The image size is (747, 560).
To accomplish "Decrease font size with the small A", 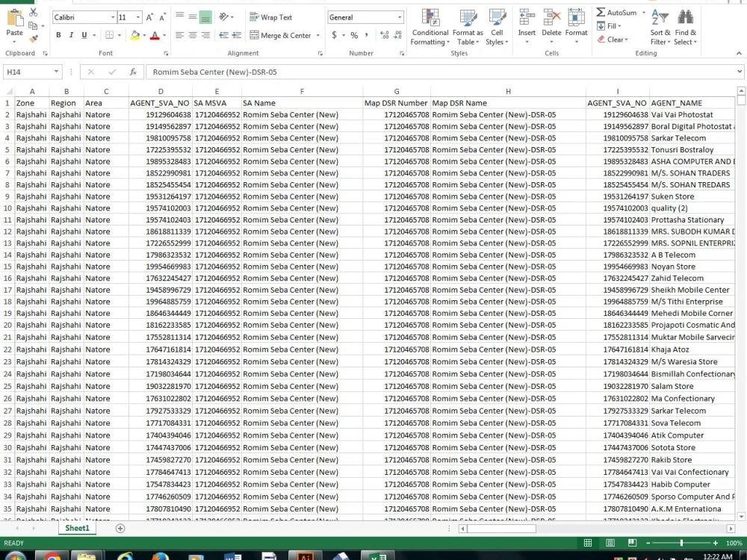I will [162, 18].
